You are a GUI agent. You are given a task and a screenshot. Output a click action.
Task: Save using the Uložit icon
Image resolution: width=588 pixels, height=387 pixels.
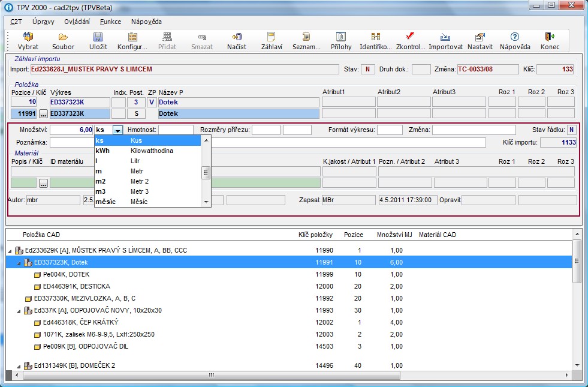pyautogui.click(x=98, y=37)
